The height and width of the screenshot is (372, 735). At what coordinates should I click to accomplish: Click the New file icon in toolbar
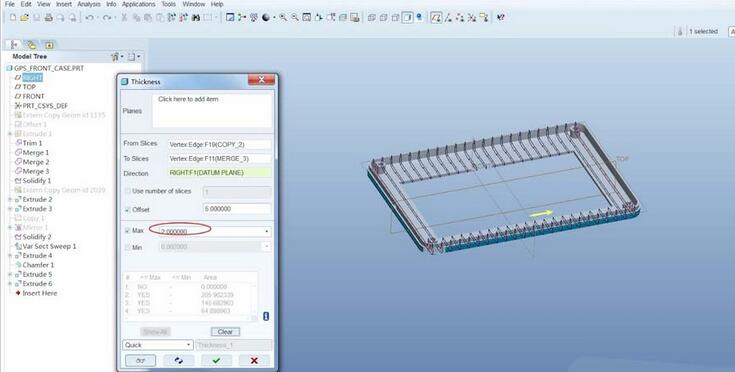13,18
